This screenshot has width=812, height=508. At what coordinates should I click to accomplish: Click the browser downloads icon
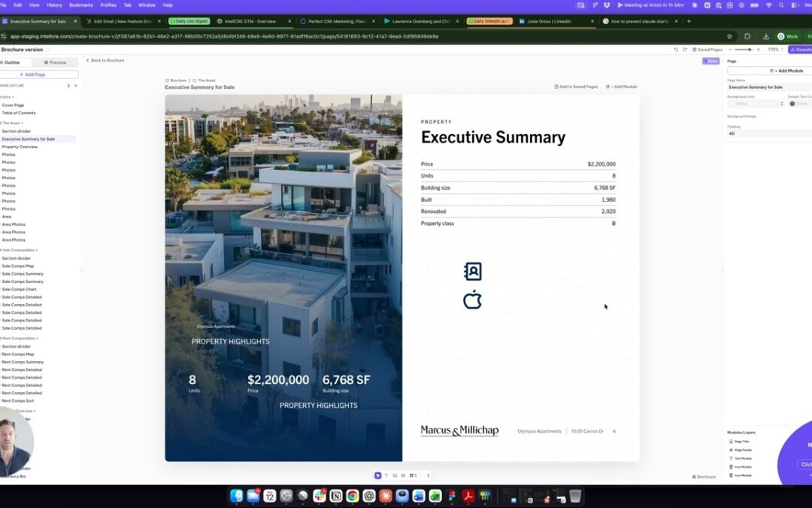click(766, 36)
